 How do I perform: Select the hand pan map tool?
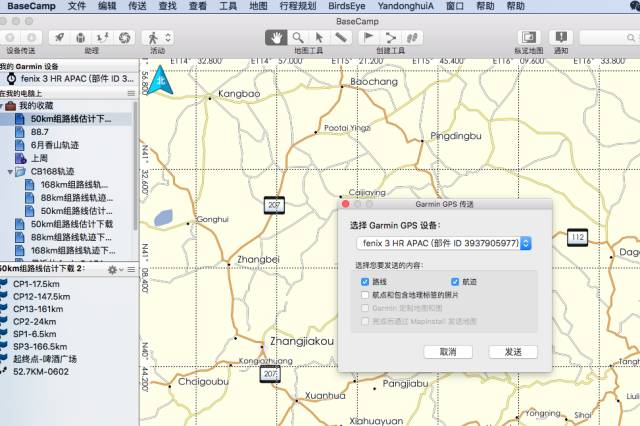click(276, 38)
